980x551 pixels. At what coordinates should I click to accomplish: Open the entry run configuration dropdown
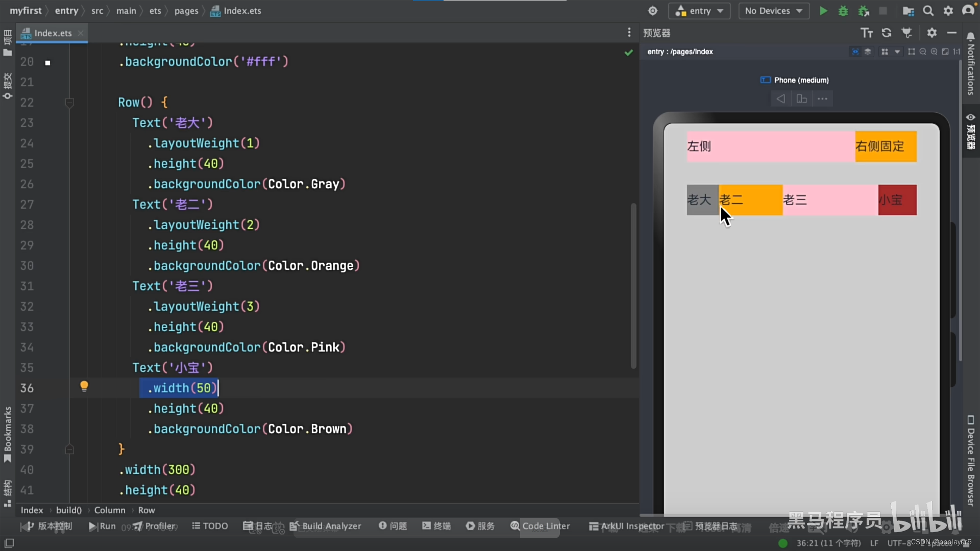pos(699,11)
